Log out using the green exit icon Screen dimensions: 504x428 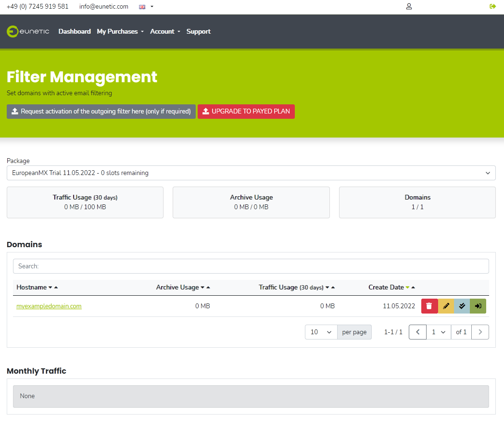coord(492,6)
